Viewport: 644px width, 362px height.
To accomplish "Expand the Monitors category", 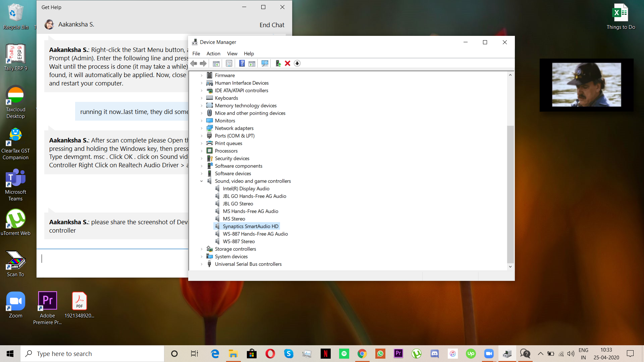I will pyautogui.click(x=202, y=121).
